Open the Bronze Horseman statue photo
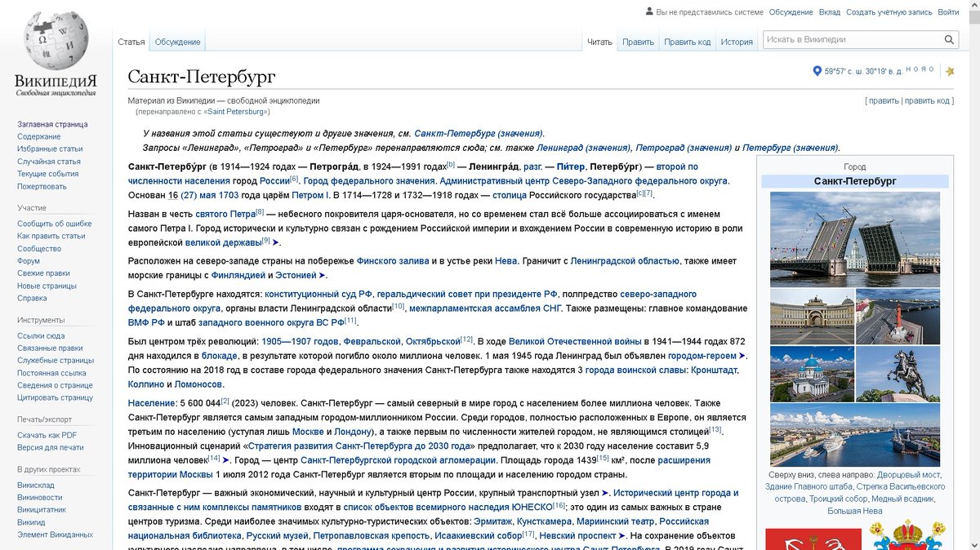 [898, 374]
